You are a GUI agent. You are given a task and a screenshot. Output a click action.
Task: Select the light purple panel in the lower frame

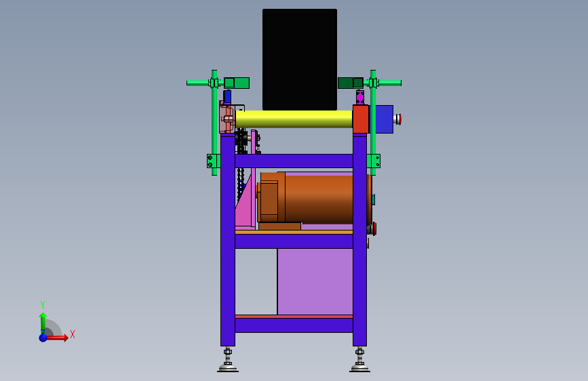(315, 281)
